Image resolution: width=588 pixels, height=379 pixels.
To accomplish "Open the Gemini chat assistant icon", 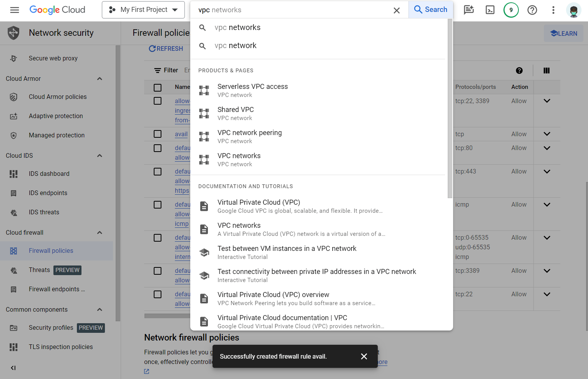I will (x=469, y=10).
